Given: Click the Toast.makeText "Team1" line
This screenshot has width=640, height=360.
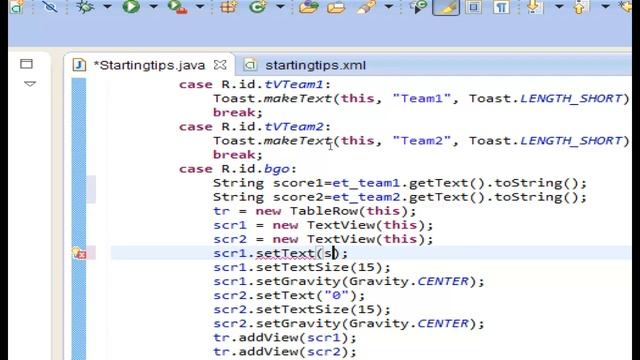Looking at the screenshot, I should point(421,99).
